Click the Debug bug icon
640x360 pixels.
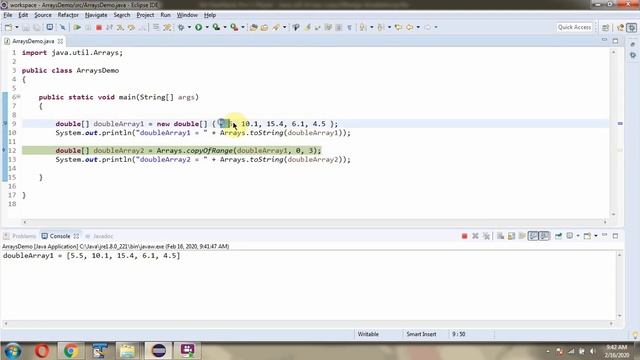[181, 27]
